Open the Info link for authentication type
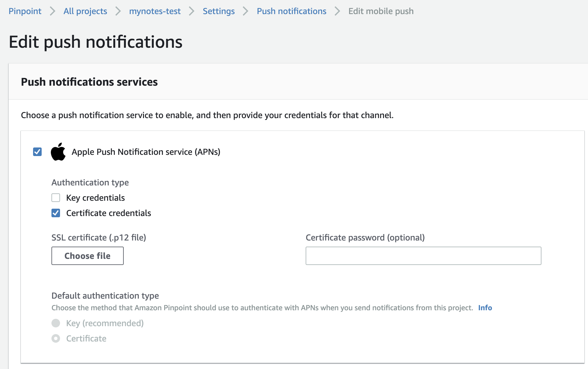This screenshot has width=588, height=369. (x=485, y=308)
